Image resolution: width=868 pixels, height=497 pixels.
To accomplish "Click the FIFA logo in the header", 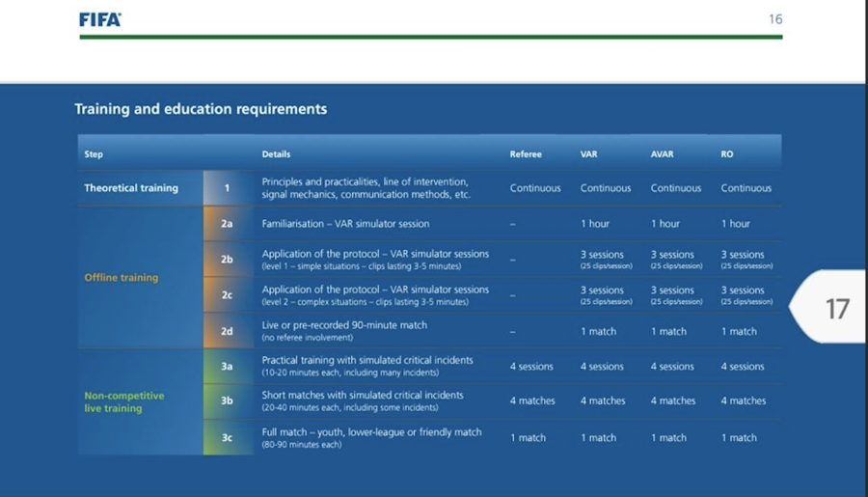I will click(100, 20).
